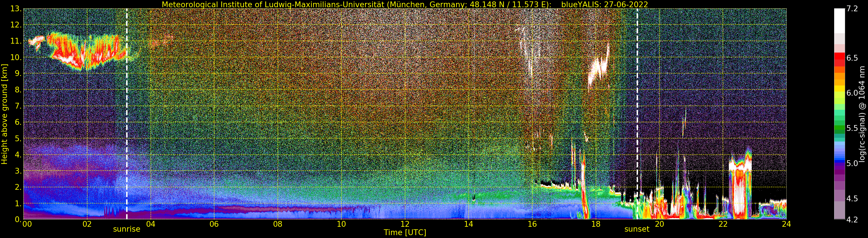Click the "4.5" value on the colorbar
The width and height of the screenshot is (868, 238).
click(x=852, y=198)
